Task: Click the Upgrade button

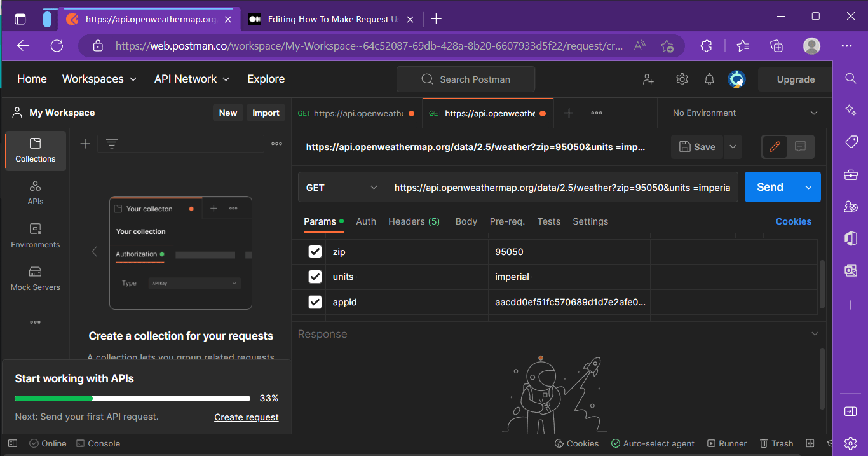Action: click(x=796, y=79)
